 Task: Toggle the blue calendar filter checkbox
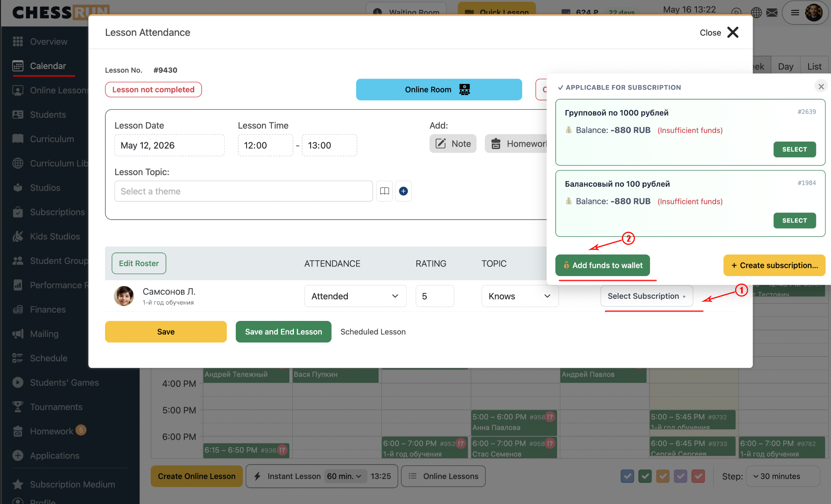coord(627,476)
